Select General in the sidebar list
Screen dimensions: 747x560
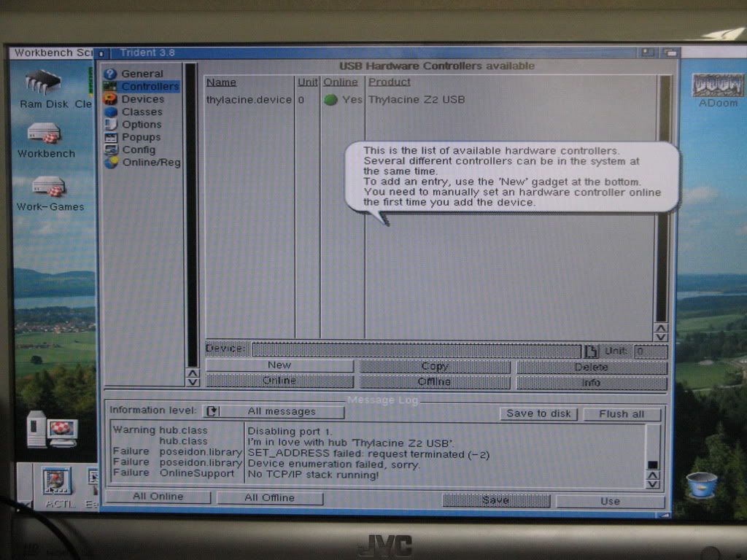click(x=142, y=74)
